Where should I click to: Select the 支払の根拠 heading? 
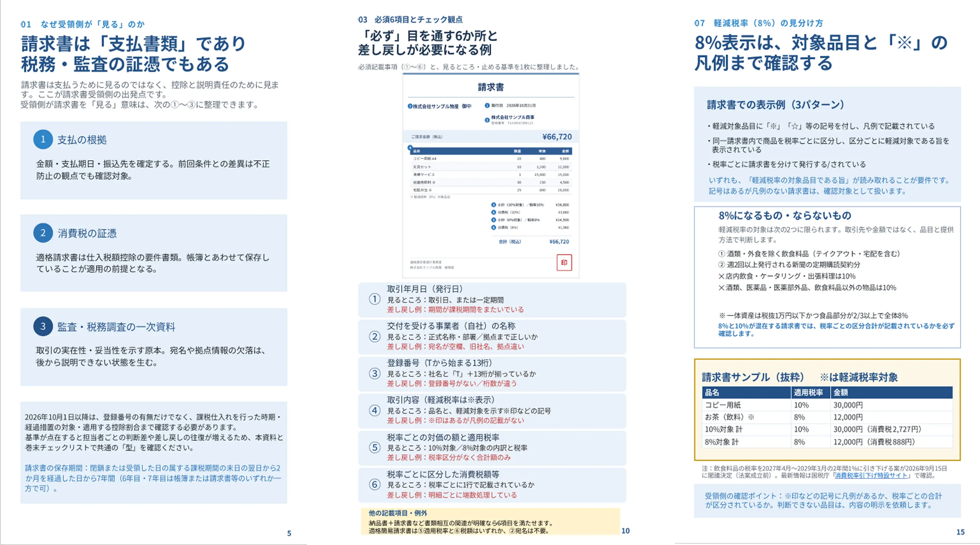coord(82,139)
